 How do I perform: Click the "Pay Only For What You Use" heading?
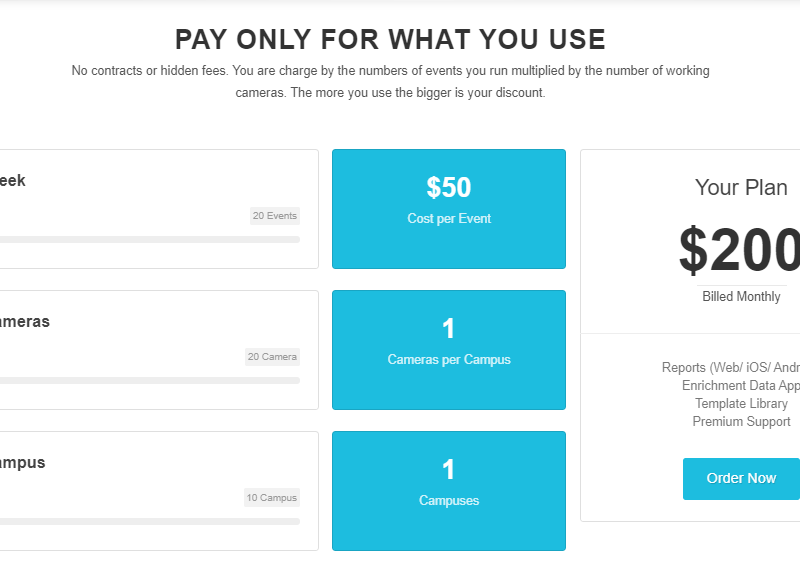pos(390,40)
